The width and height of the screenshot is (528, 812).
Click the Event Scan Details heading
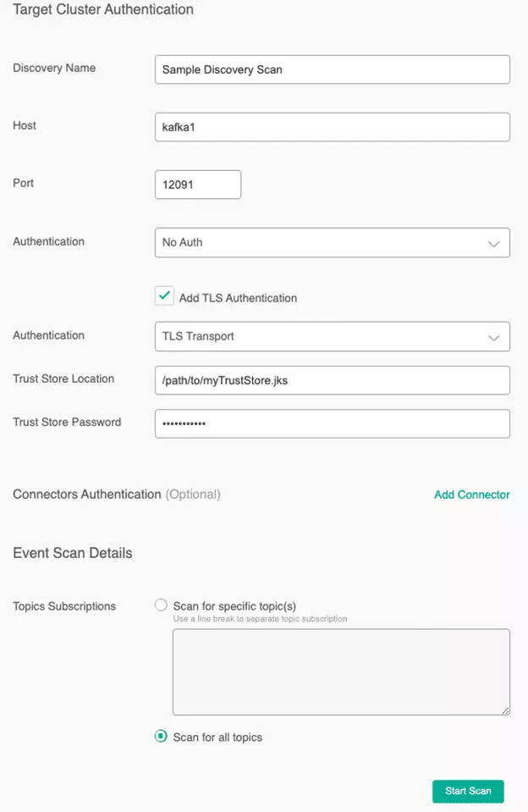coord(71,552)
